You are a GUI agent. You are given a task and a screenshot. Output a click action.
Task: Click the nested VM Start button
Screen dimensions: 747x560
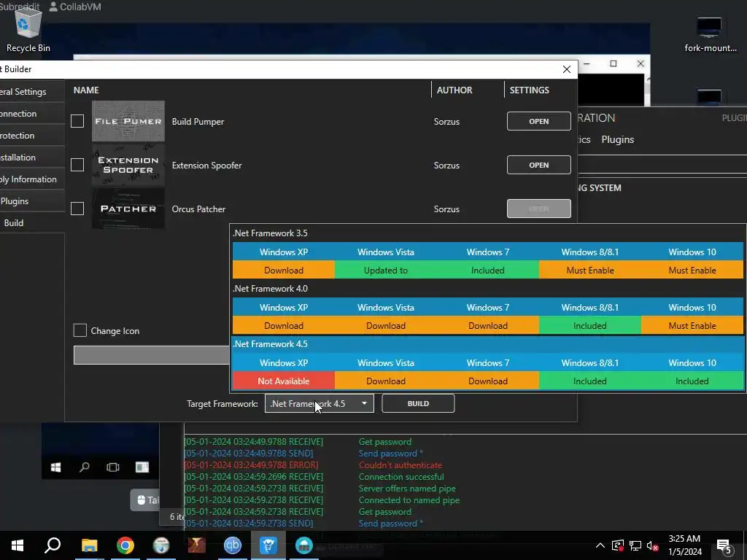pyautogui.click(x=55, y=467)
